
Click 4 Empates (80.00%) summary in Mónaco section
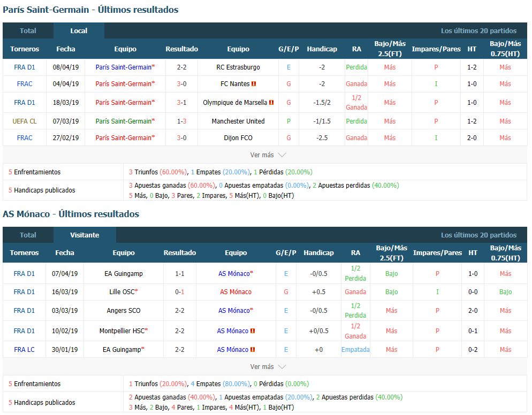click(220, 384)
